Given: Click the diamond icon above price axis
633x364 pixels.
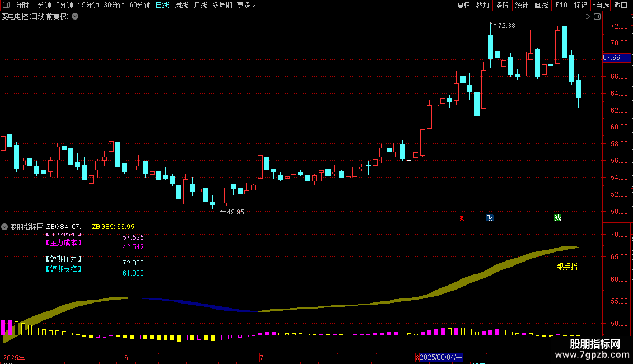Looking at the screenshot, I should pos(587,17).
